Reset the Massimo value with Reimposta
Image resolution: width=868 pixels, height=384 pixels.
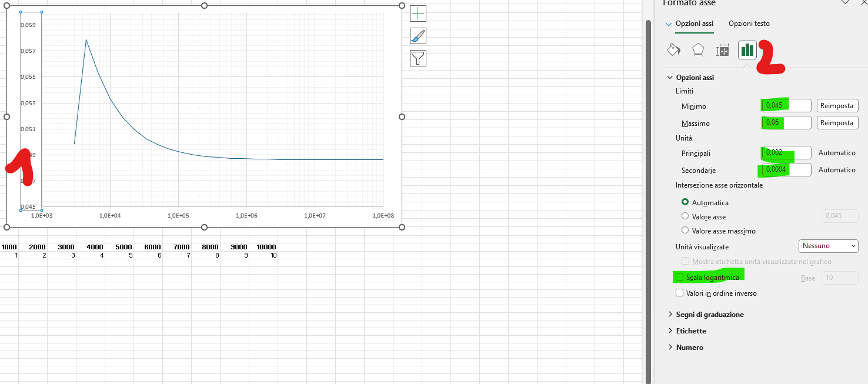[837, 123]
